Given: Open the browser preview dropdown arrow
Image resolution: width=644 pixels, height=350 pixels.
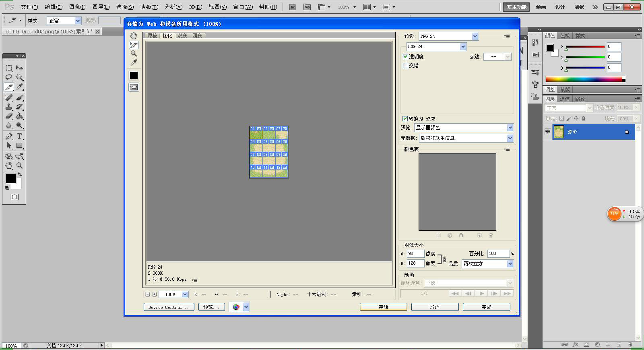Looking at the screenshot, I should pos(246,307).
